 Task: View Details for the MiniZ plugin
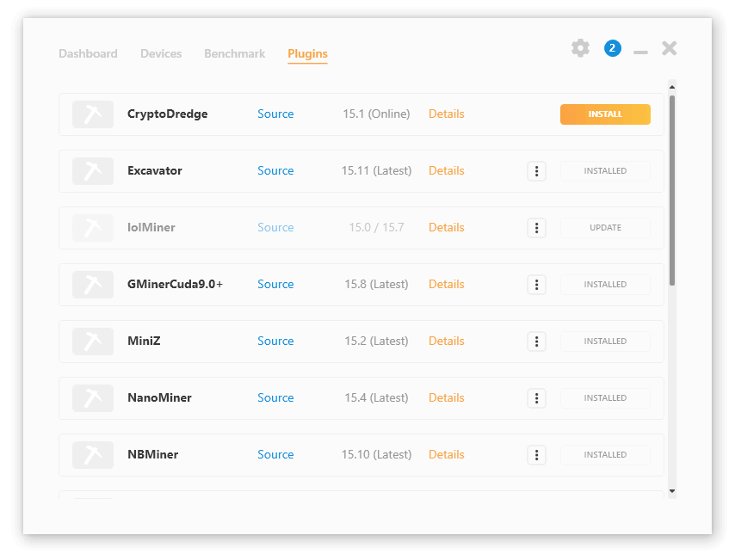446,342
